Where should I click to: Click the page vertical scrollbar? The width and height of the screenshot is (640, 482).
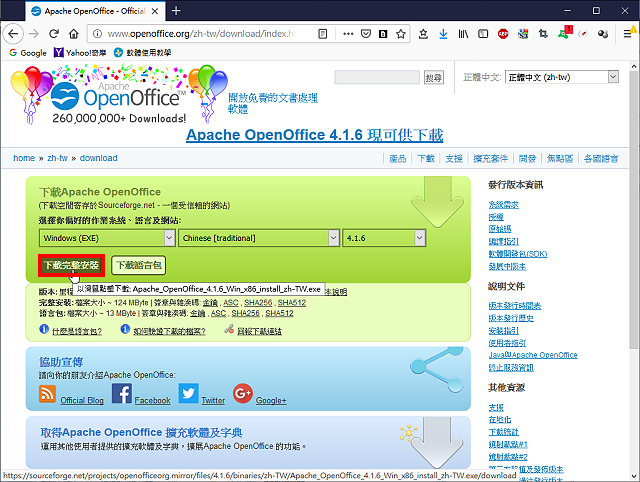point(634,210)
